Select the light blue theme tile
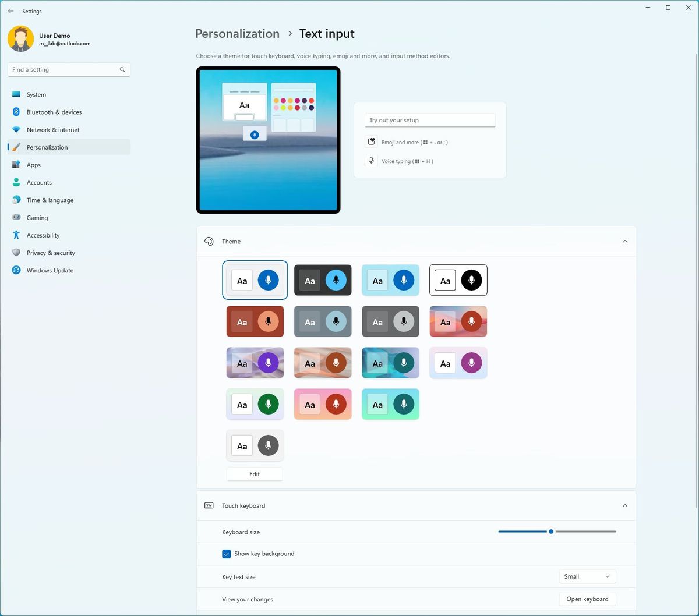Viewport: 699px width, 616px height. (x=390, y=280)
